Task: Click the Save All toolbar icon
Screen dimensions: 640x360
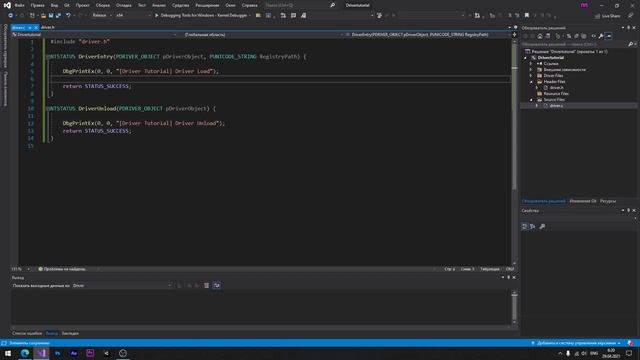Action: pos(58,16)
